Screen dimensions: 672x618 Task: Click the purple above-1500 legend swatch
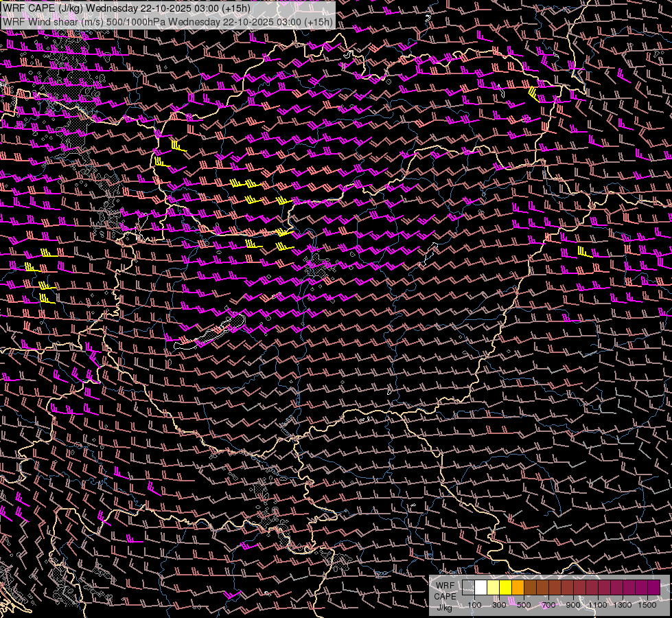(x=654, y=587)
